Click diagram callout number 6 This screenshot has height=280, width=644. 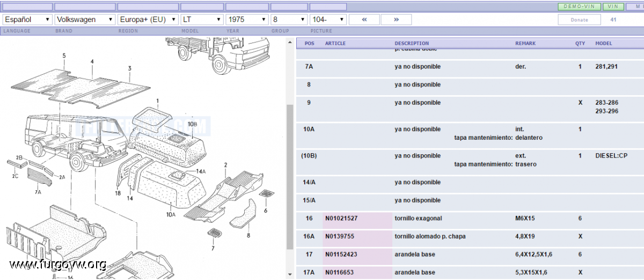(265, 211)
